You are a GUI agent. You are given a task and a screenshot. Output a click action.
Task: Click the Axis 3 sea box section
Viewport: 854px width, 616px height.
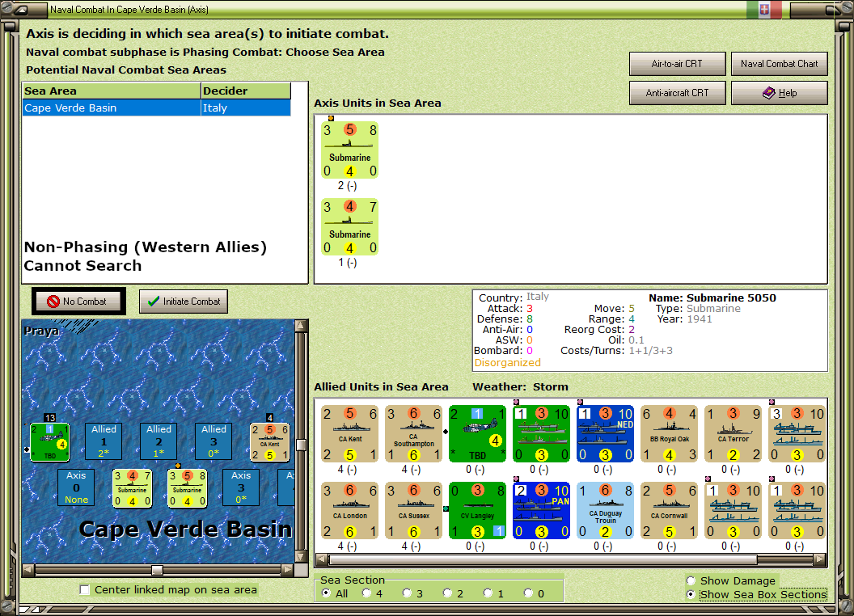coord(241,488)
